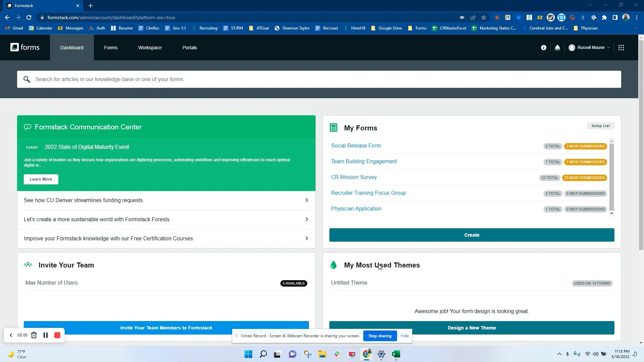Viewport: 644px width, 362px height.
Task: Open notifications bell in Formstack header
Action: 557,47
